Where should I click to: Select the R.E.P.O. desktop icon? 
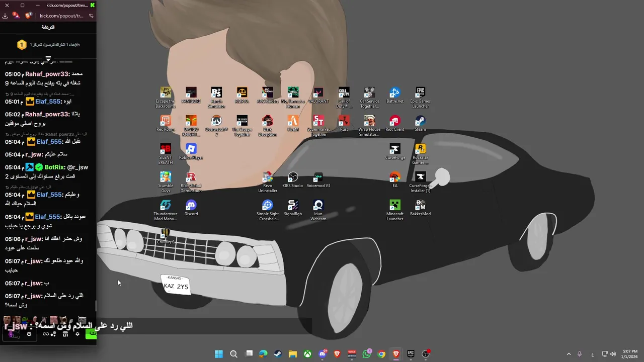[242, 96]
